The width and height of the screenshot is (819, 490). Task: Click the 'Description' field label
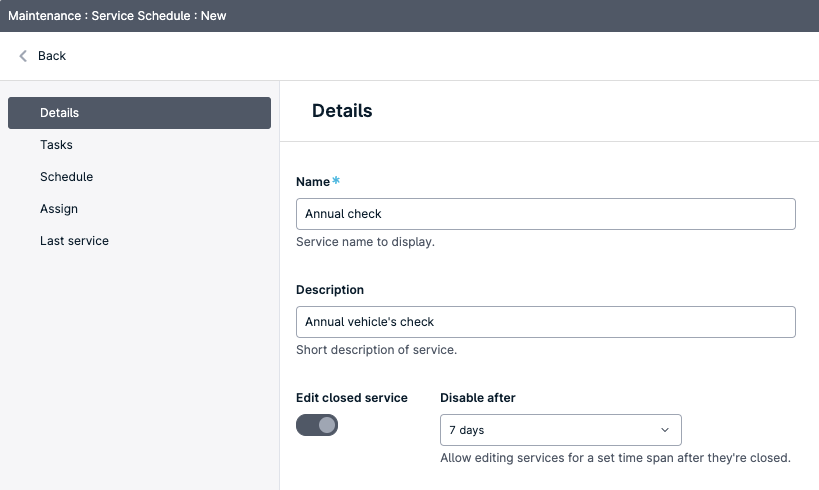[330, 290]
